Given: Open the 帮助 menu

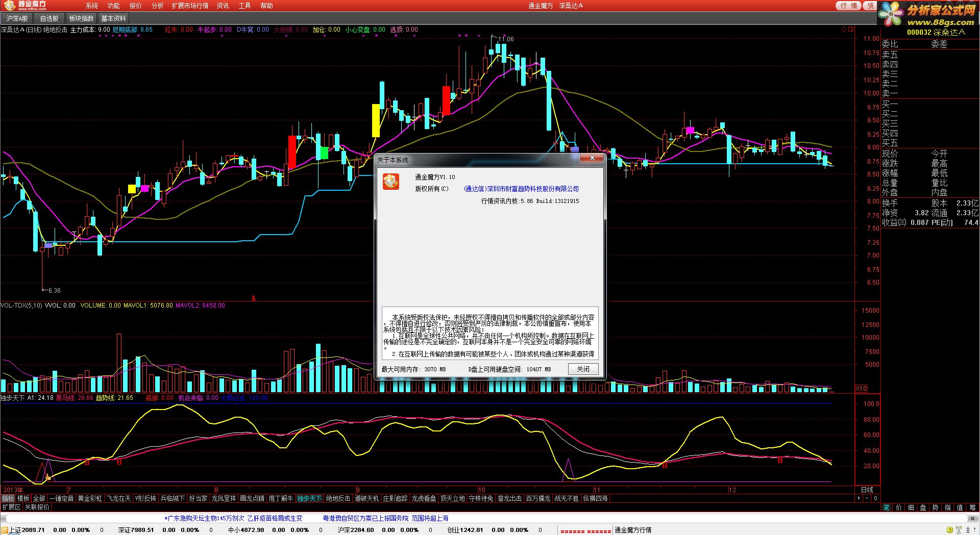Looking at the screenshot, I should [x=266, y=6].
